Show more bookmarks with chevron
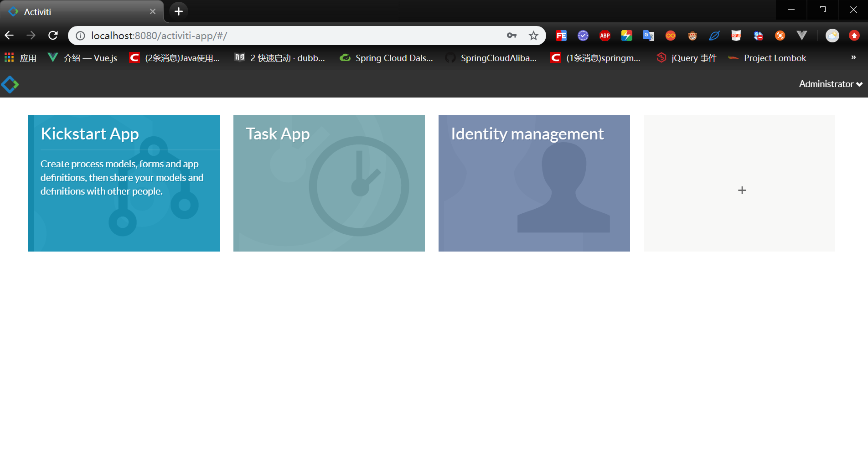The image size is (868, 463). (x=853, y=57)
